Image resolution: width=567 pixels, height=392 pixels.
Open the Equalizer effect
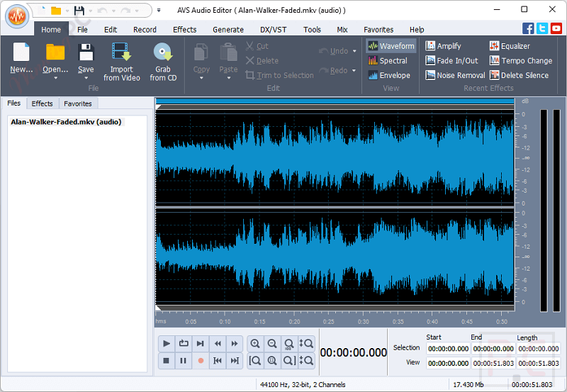[x=509, y=46]
